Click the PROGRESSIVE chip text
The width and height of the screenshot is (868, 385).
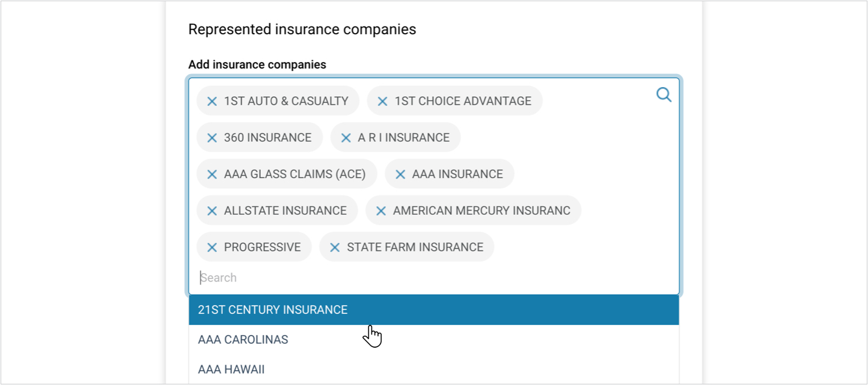(262, 247)
